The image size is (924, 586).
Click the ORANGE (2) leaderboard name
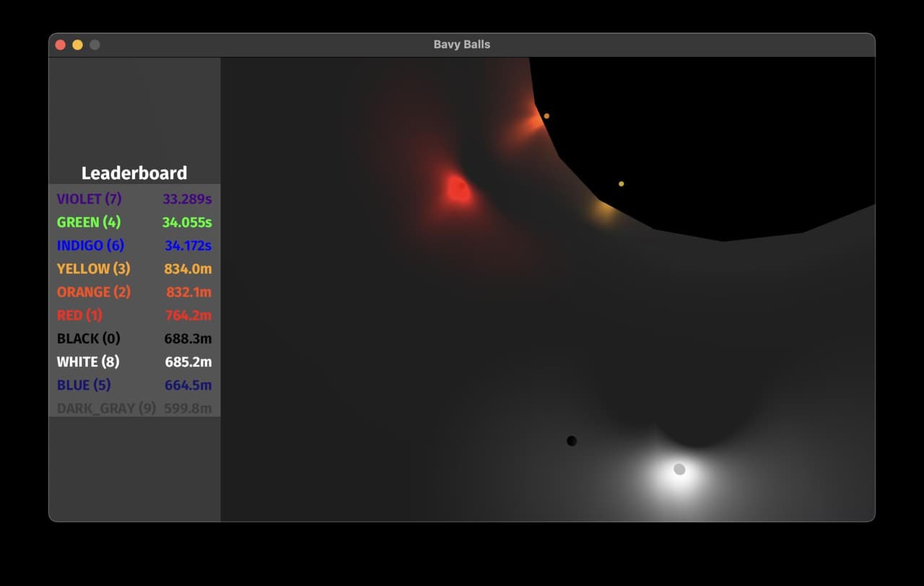tap(94, 292)
